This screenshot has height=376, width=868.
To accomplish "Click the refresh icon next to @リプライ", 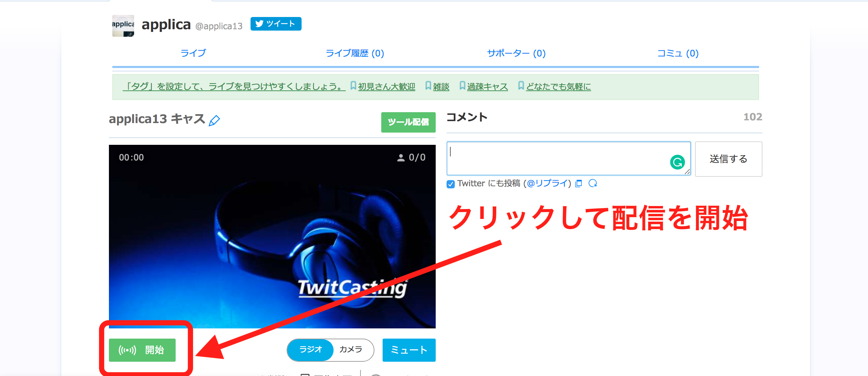I will [x=593, y=183].
